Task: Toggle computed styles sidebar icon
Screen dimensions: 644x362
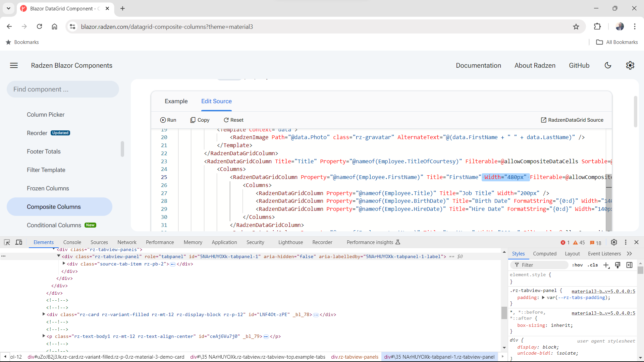Action: click(629, 265)
